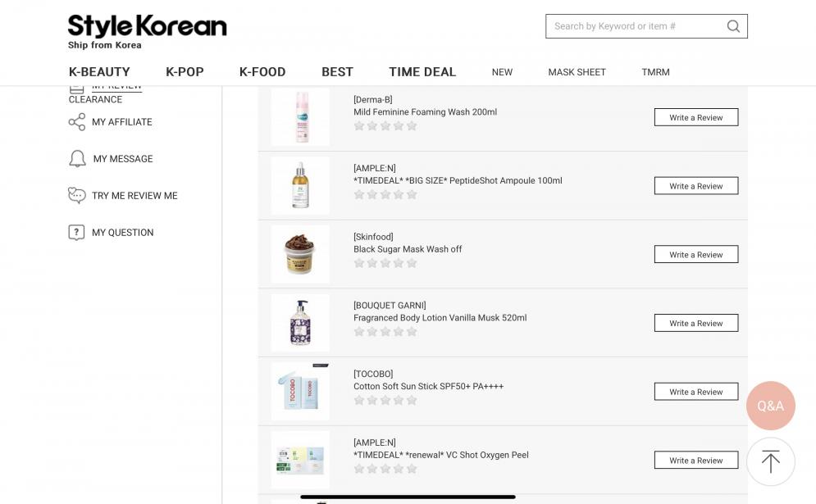Viewport: 816px width, 504px height.
Task: Open the MY AFFILIATE share icon
Action: coord(77,122)
